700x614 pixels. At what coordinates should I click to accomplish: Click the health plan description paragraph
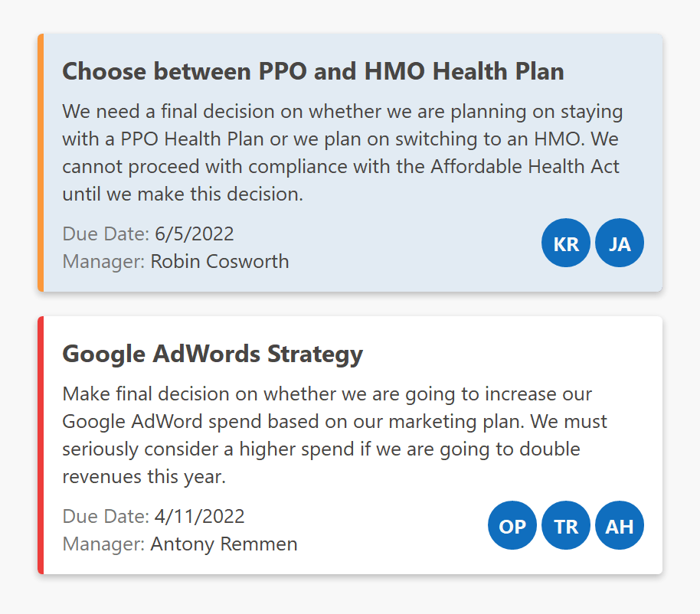pos(342,152)
